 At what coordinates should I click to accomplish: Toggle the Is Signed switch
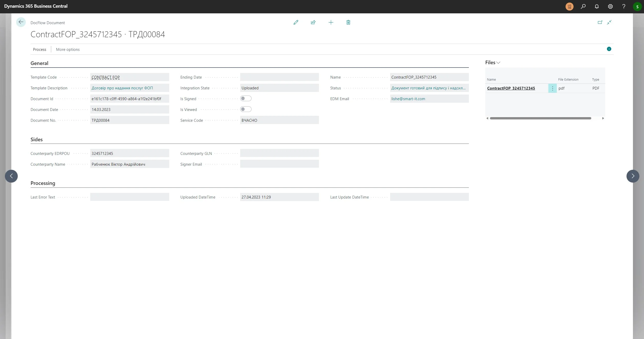pos(246,98)
